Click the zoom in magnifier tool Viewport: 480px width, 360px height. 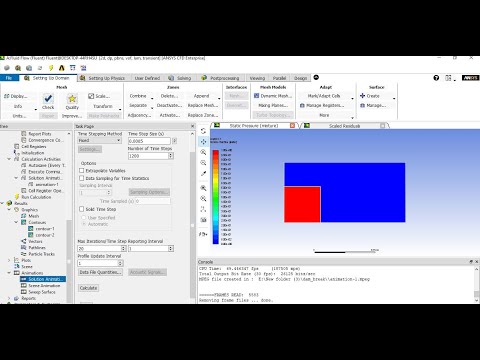(203, 152)
